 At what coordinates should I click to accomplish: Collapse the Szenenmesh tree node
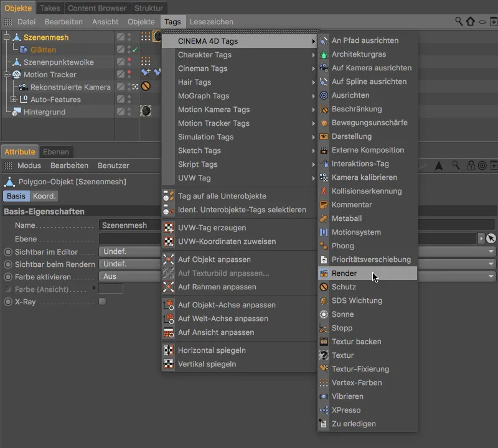point(6,37)
